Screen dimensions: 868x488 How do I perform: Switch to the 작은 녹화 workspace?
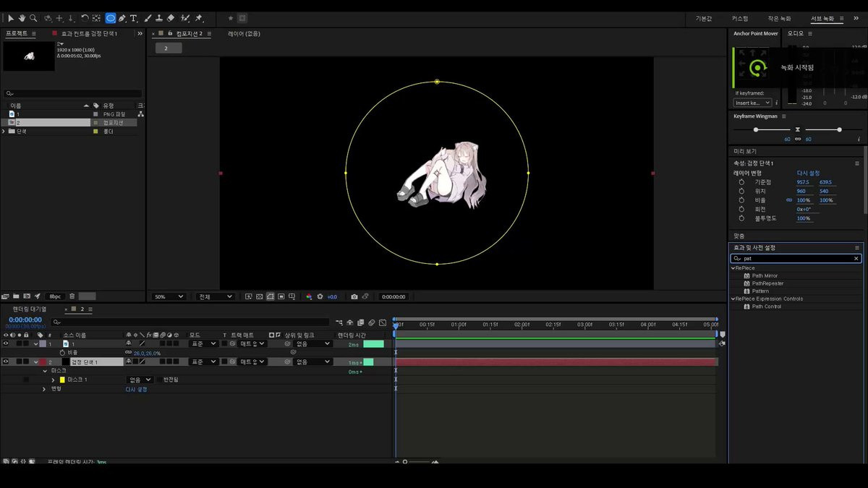click(779, 18)
